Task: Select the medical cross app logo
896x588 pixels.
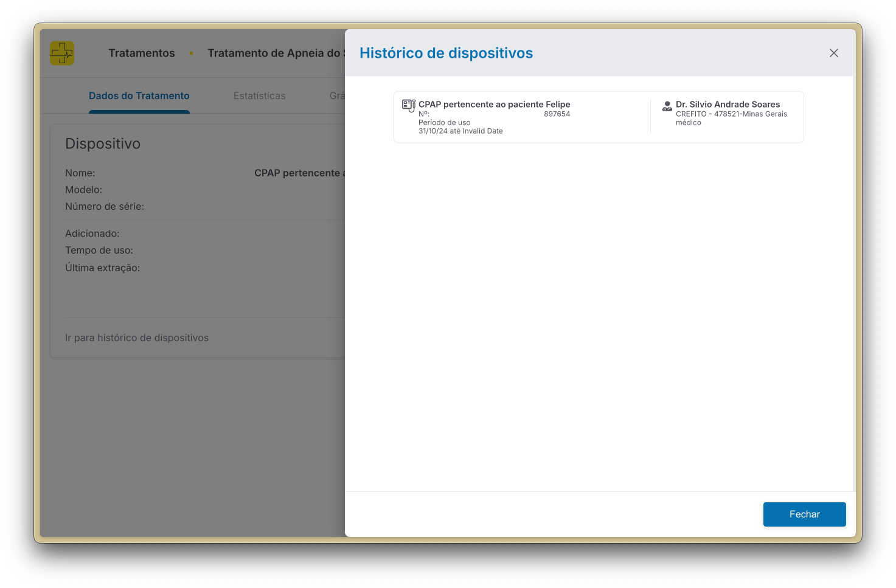Action: point(62,53)
